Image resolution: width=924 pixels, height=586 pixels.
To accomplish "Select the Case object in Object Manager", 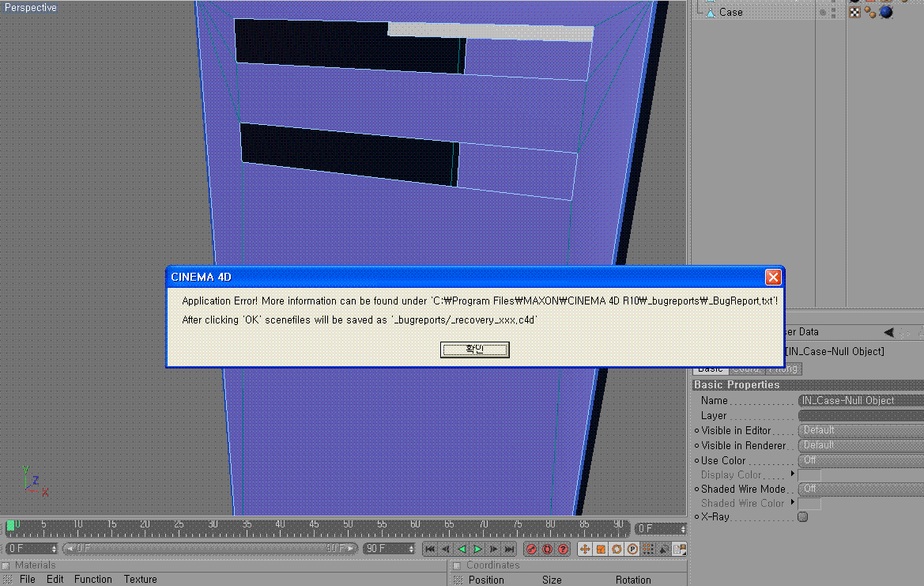I will point(730,13).
